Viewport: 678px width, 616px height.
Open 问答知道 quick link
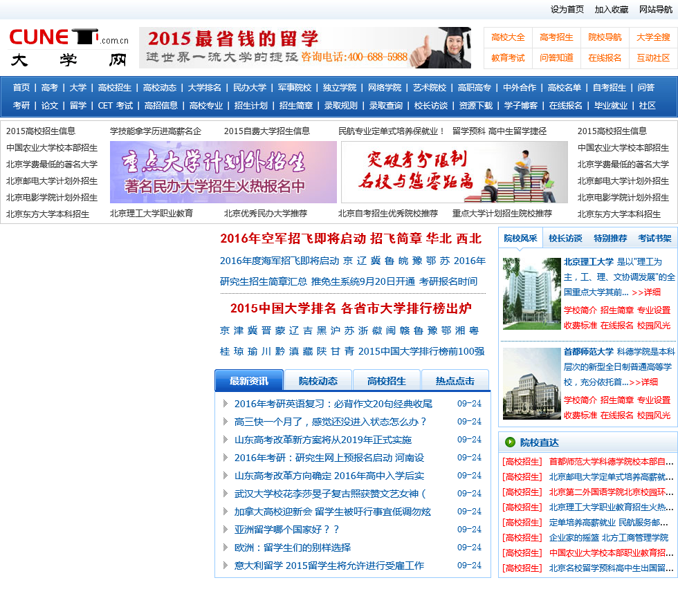pyautogui.click(x=556, y=58)
